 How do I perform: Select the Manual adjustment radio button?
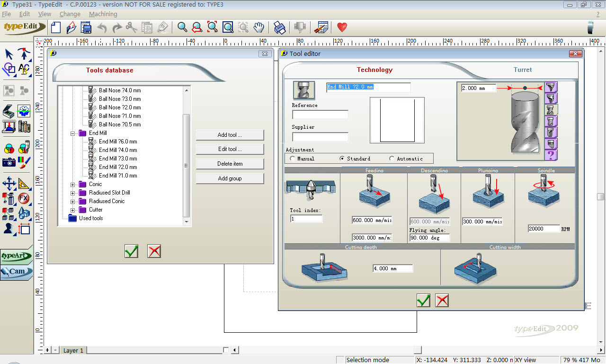point(292,159)
